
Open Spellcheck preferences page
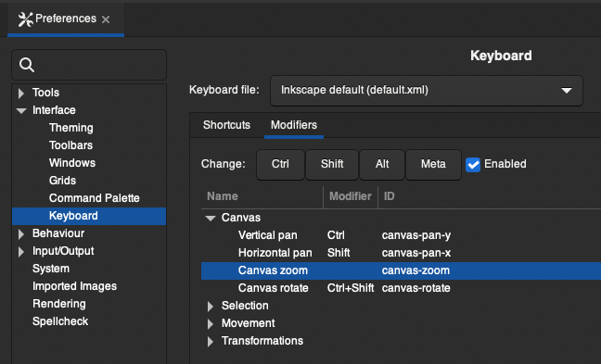pyautogui.click(x=60, y=321)
